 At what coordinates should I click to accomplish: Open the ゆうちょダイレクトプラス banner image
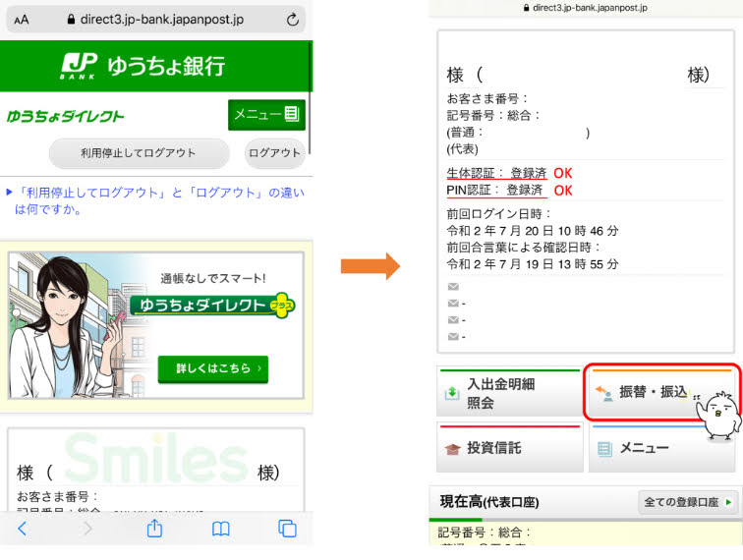coord(156,325)
